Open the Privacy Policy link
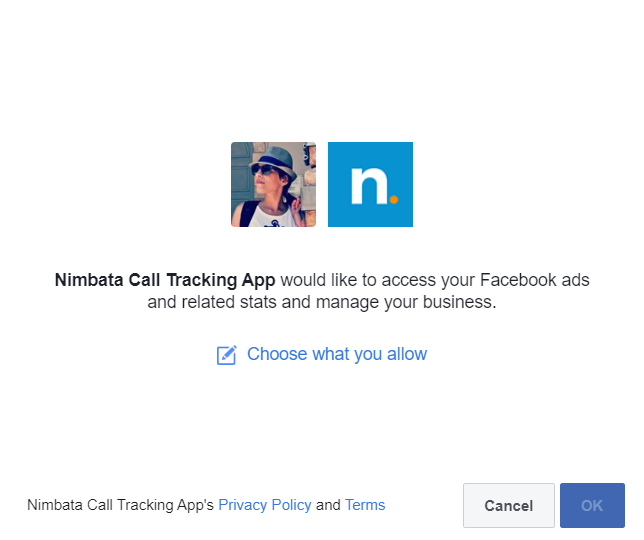 click(x=264, y=505)
